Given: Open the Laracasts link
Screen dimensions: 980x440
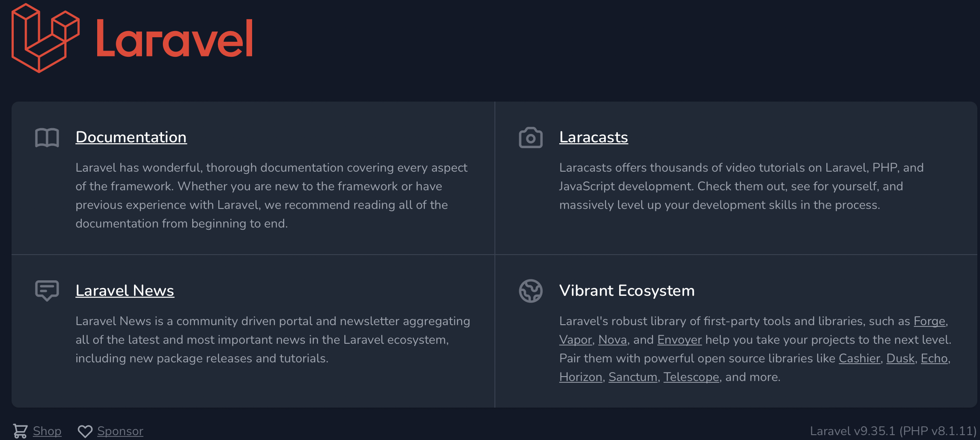Looking at the screenshot, I should [593, 137].
